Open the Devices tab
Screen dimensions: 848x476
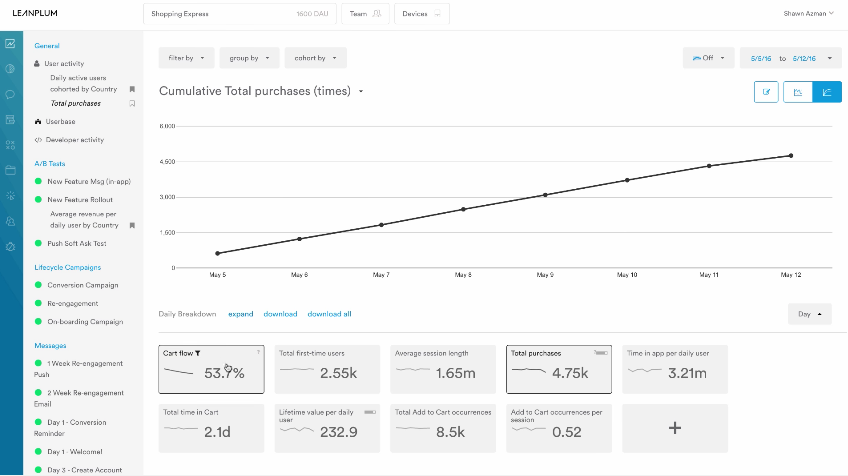[x=422, y=14]
